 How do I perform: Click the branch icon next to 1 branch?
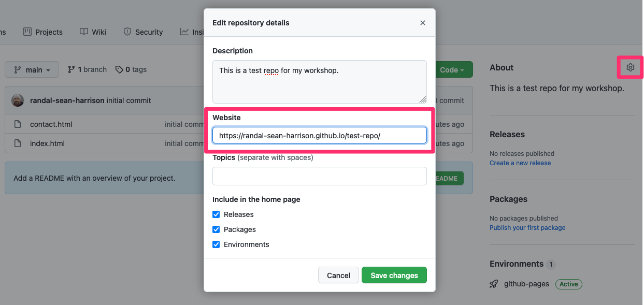point(71,69)
